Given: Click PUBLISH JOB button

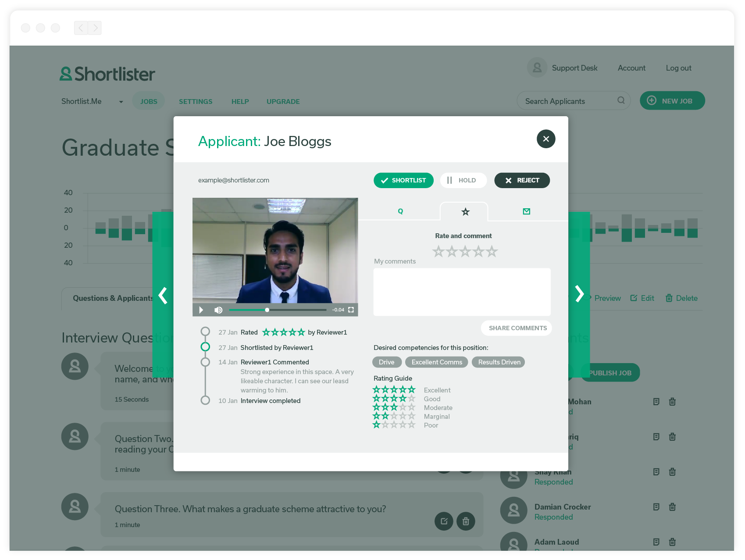Looking at the screenshot, I should [x=610, y=373].
